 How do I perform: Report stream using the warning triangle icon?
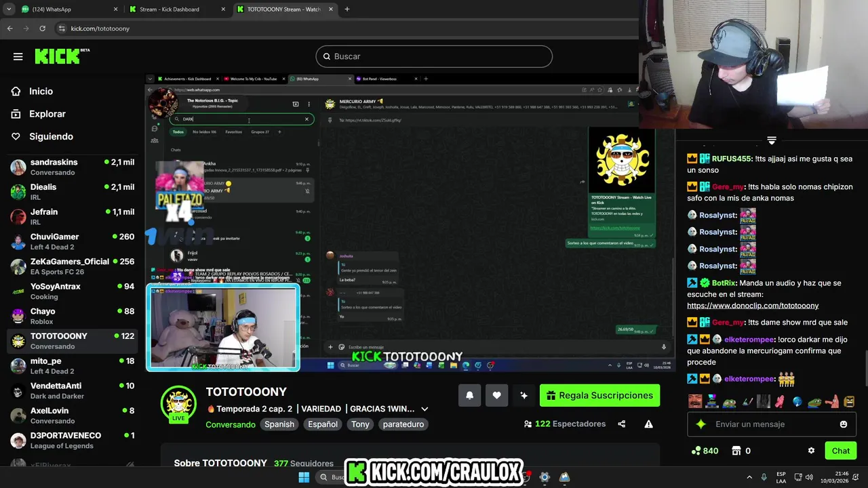[648, 424]
